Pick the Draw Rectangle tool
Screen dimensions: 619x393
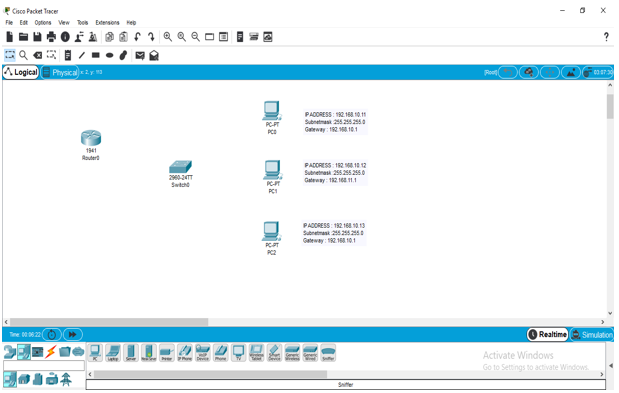(96, 55)
